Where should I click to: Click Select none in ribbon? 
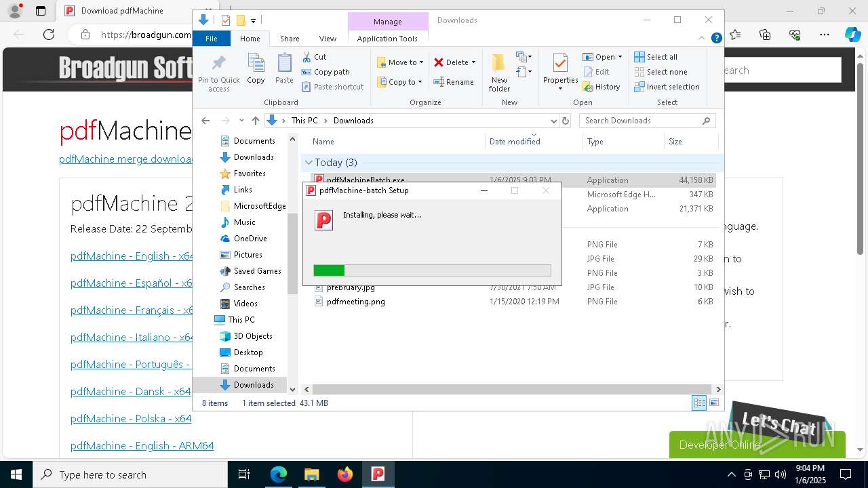[x=660, y=72]
